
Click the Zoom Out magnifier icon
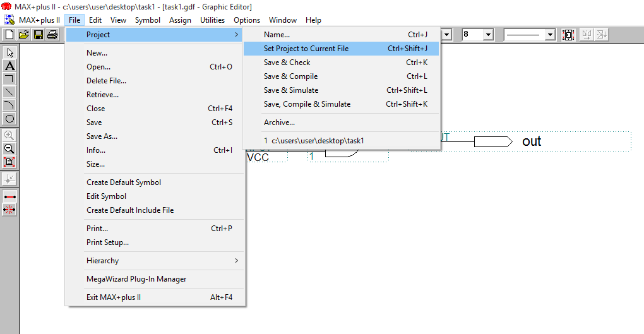(9, 148)
